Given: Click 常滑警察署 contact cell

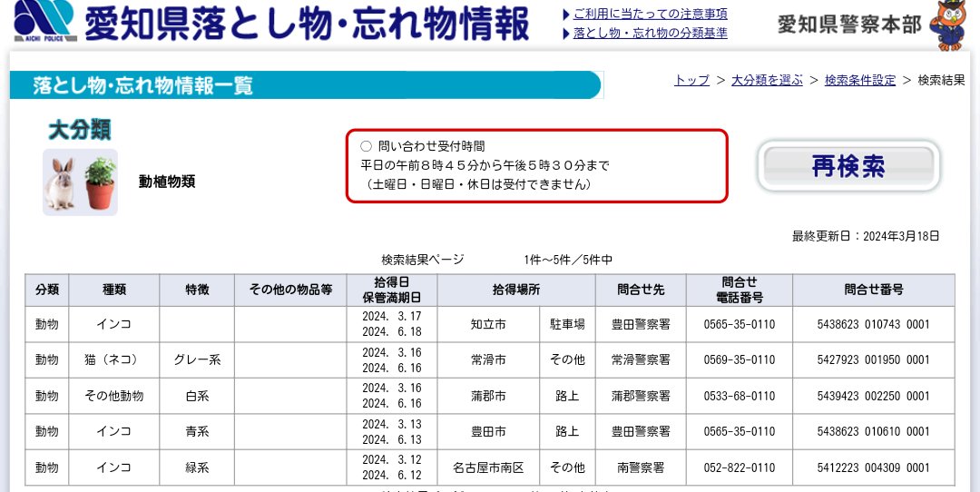Looking at the screenshot, I should pyautogui.click(x=641, y=360).
